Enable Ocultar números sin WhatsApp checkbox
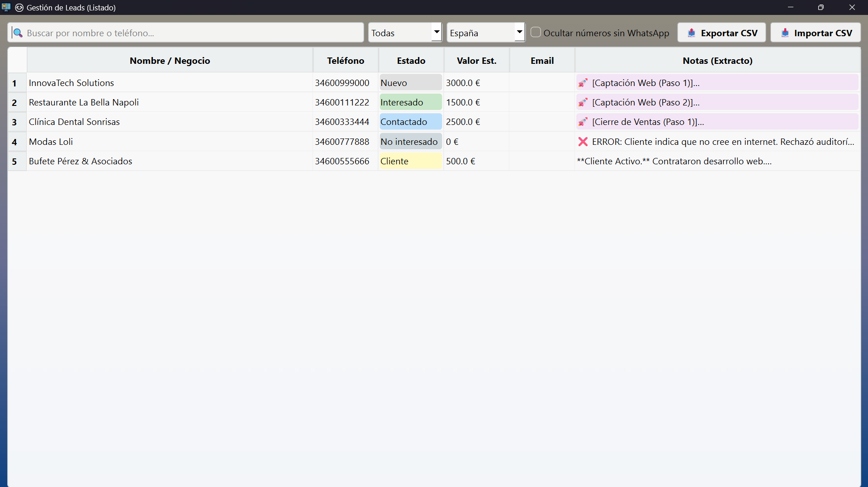868x487 pixels. point(536,33)
